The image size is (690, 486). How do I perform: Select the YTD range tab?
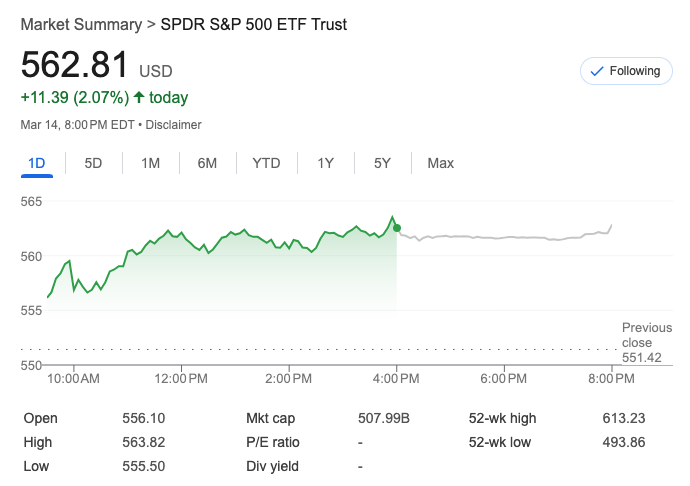[x=266, y=163]
